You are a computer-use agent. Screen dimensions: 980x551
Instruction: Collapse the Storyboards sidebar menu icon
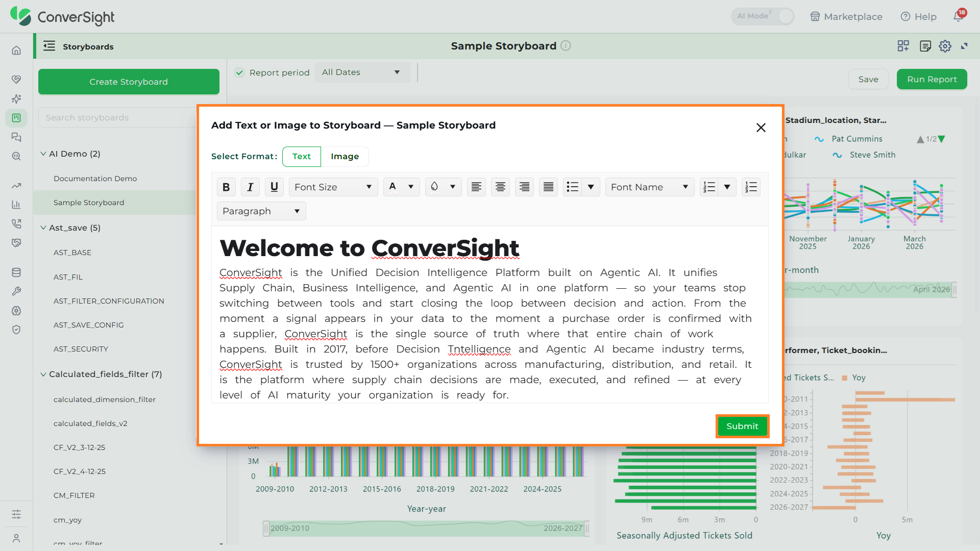coord(50,46)
